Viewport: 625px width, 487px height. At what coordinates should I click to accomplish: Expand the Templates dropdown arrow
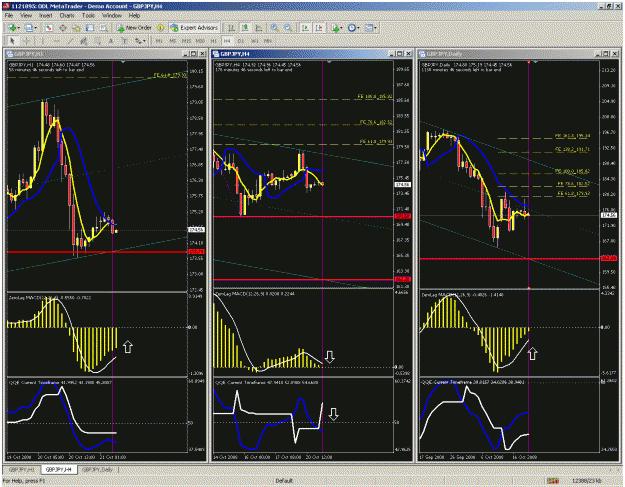tap(375, 28)
